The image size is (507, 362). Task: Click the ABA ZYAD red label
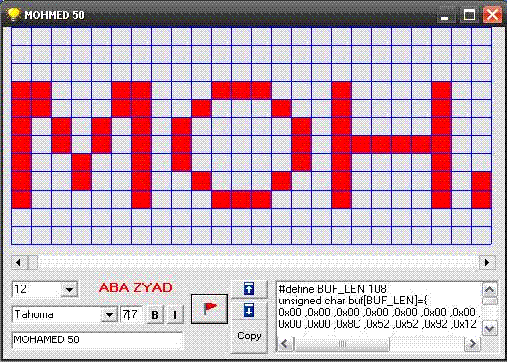pyautogui.click(x=136, y=287)
